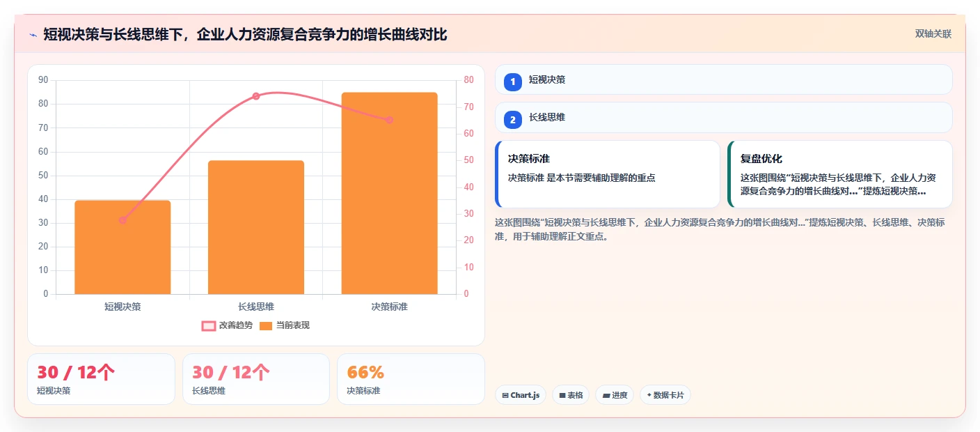Select the 决策标准 orange bar

(x=389, y=193)
